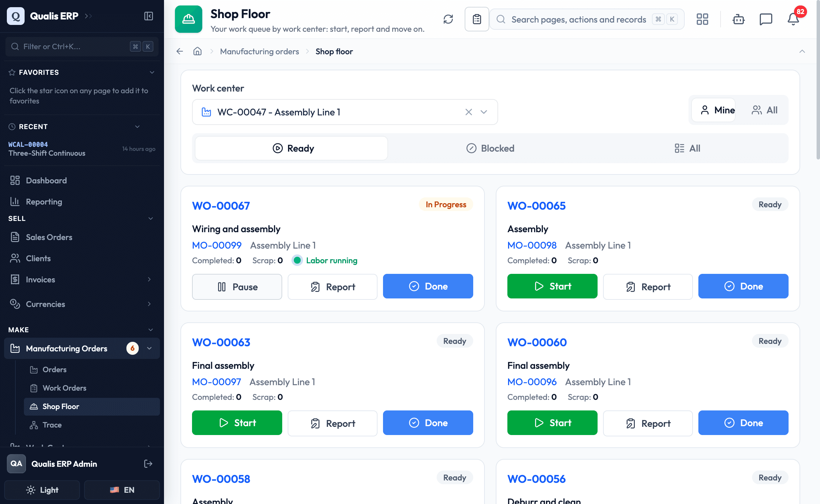The image size is (820, 504).
Task: Open the MO-00099 link
Action: pyautogui.click(x=217, y=245)
